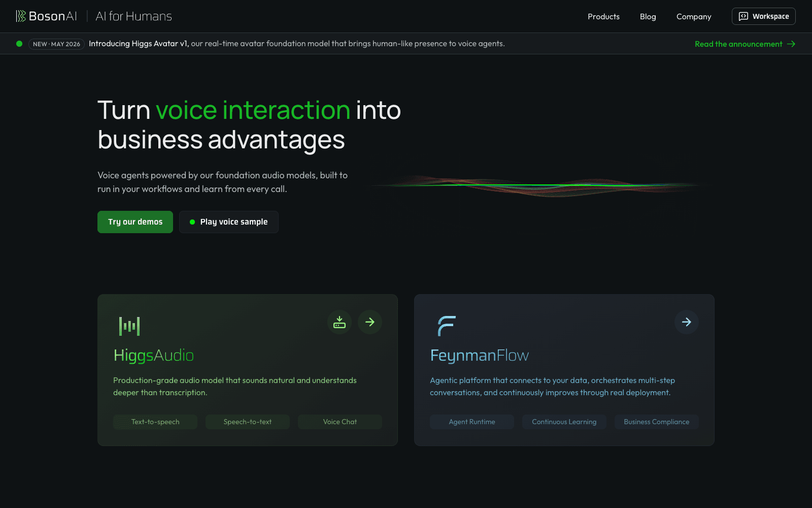Image resolution: width=812 pixels, height=508 pixels.
Task: Click the HiggsAudio product title
Action: [153, 355]
